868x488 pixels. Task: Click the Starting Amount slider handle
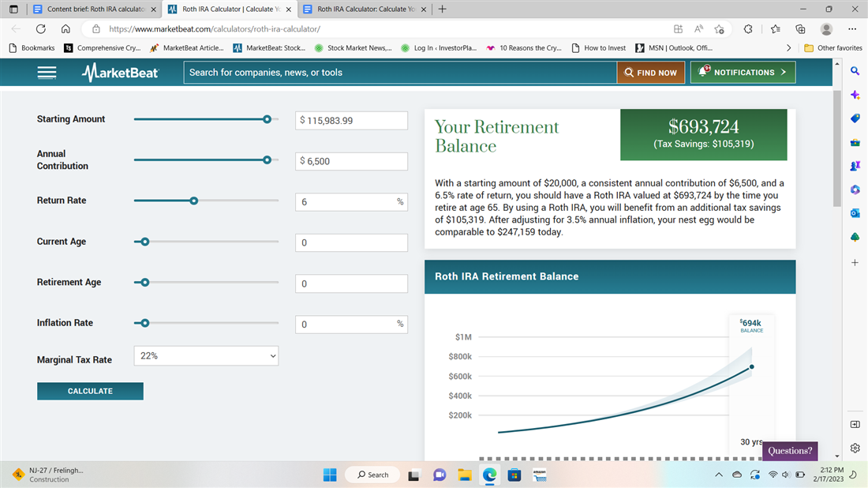point(267,119)
